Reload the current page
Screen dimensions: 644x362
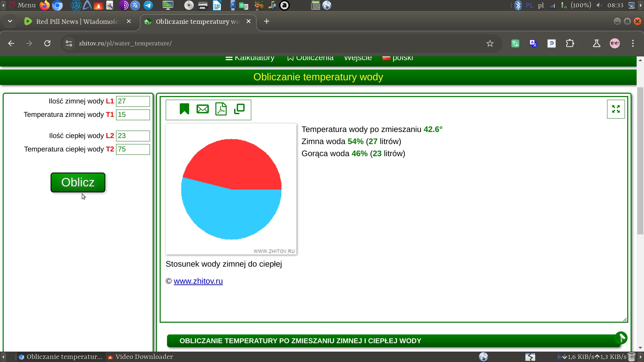click(47, 43)
